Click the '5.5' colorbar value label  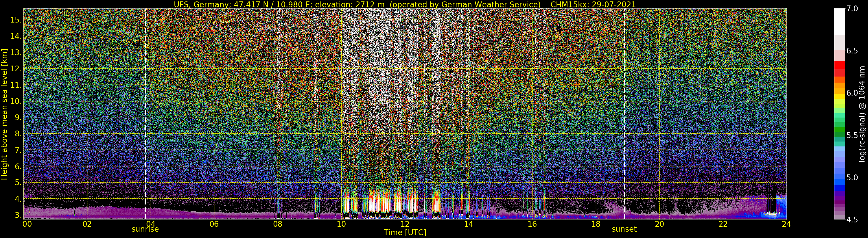point(852,135)
